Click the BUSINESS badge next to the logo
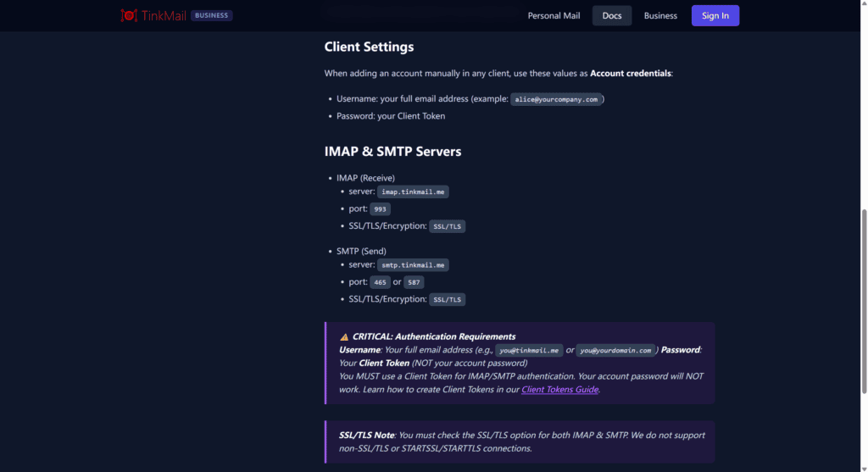This screenshot has width=868, height=472. tap(211, 15)
